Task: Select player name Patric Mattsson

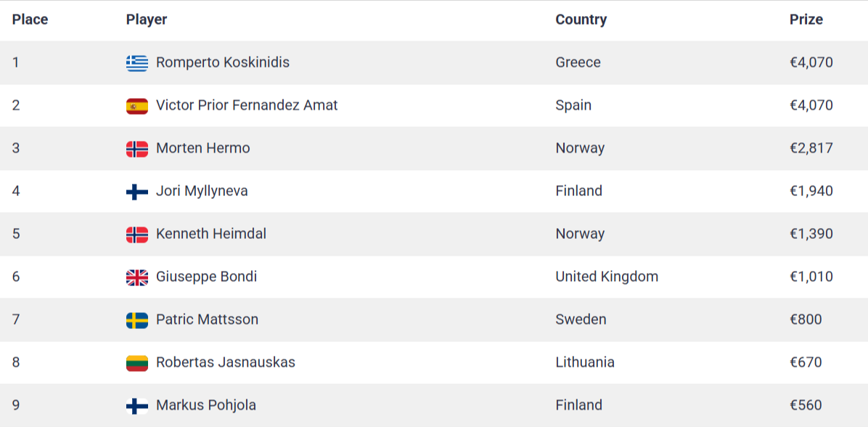Action: point(207,320)
